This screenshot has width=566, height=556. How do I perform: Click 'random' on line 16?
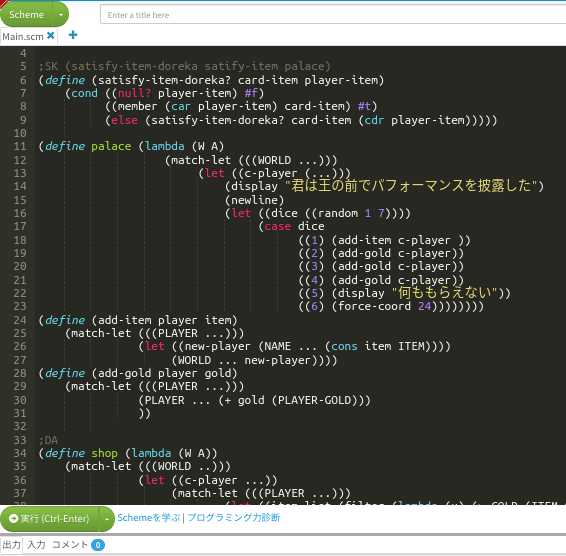pyautogui.click(x=338, y=213)
